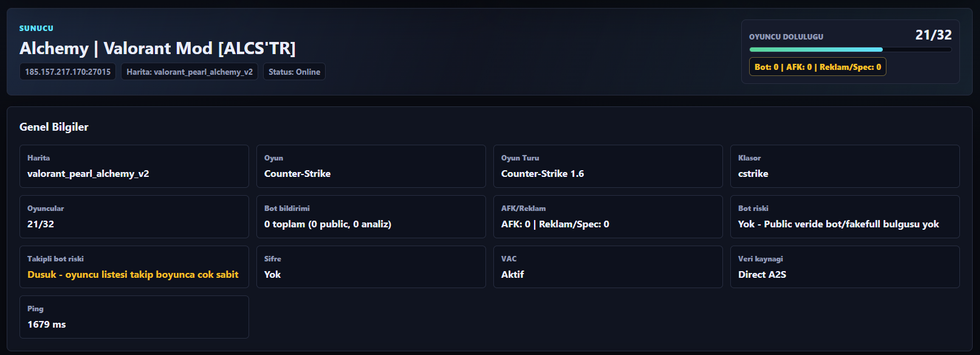Select the 1679 ms ping value
This screenshot has width=980, height=355.
pyautogui.click(x=47, y=324)
